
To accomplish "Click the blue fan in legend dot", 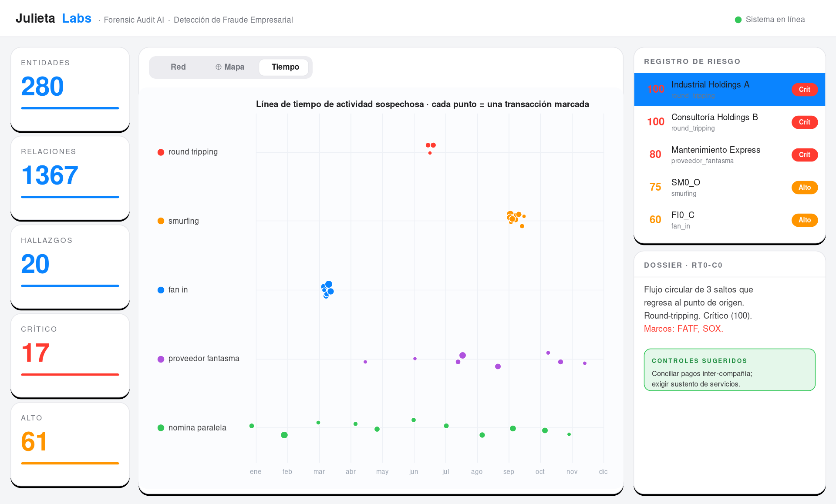I will coord(161,290).
